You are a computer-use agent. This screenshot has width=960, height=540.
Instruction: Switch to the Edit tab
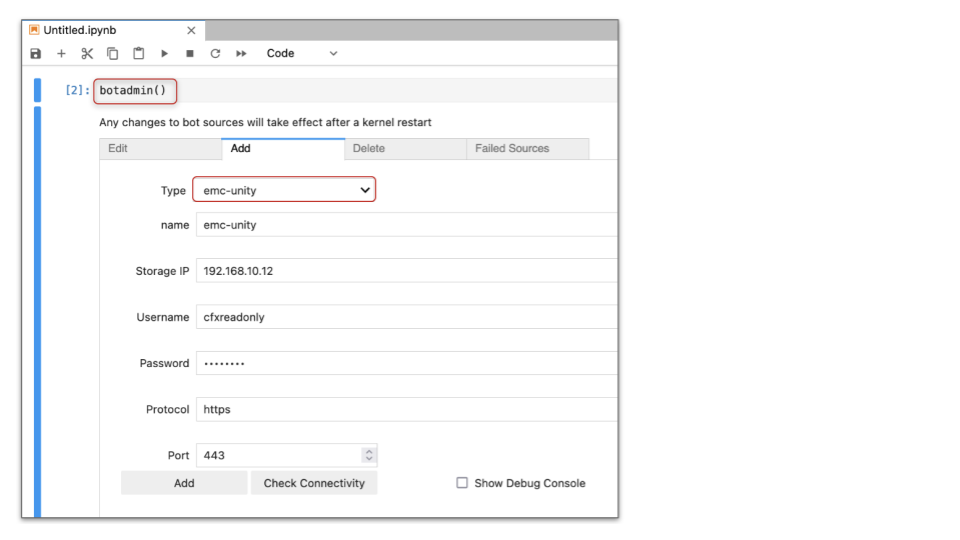[160, 148]
